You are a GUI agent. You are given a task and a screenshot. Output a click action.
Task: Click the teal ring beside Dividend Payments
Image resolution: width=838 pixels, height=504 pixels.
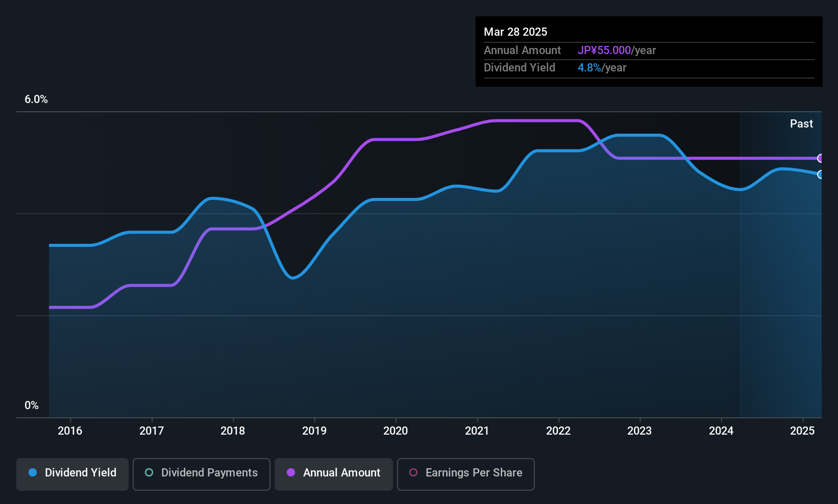pyautogui.click(x=149, y=472)
